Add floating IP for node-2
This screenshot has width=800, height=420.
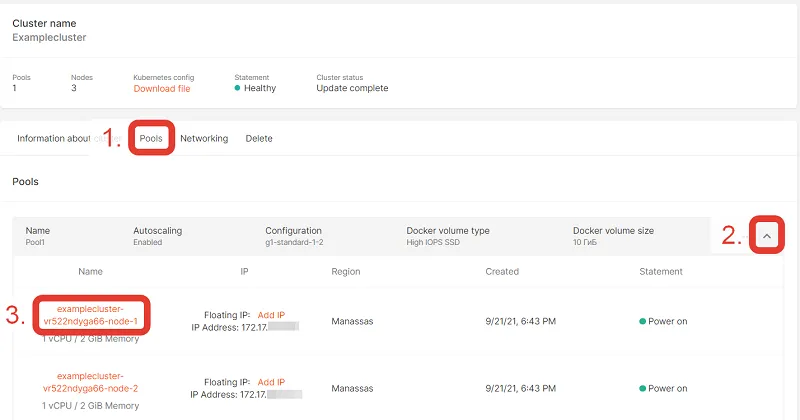pyautogui.click(x=271, y=382)
